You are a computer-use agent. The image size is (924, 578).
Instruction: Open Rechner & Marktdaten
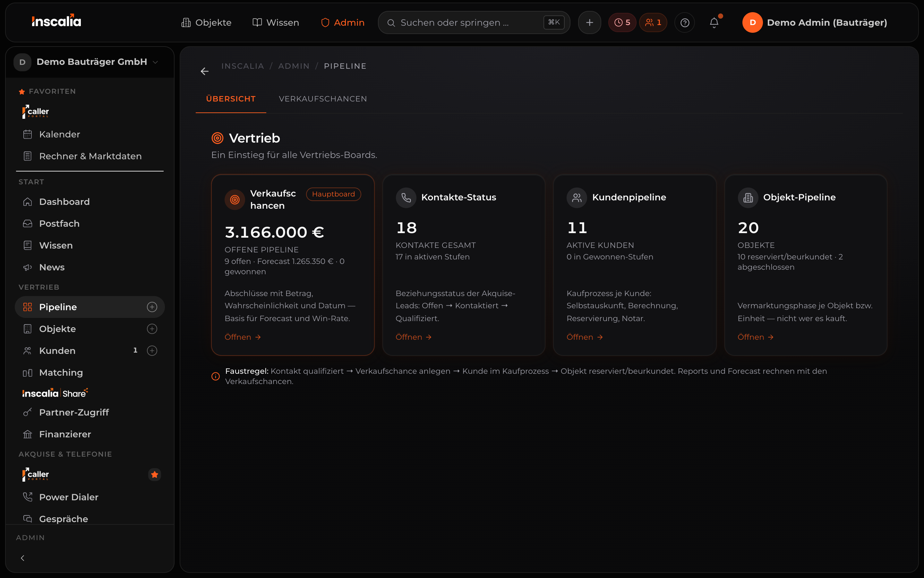(90, 156)
